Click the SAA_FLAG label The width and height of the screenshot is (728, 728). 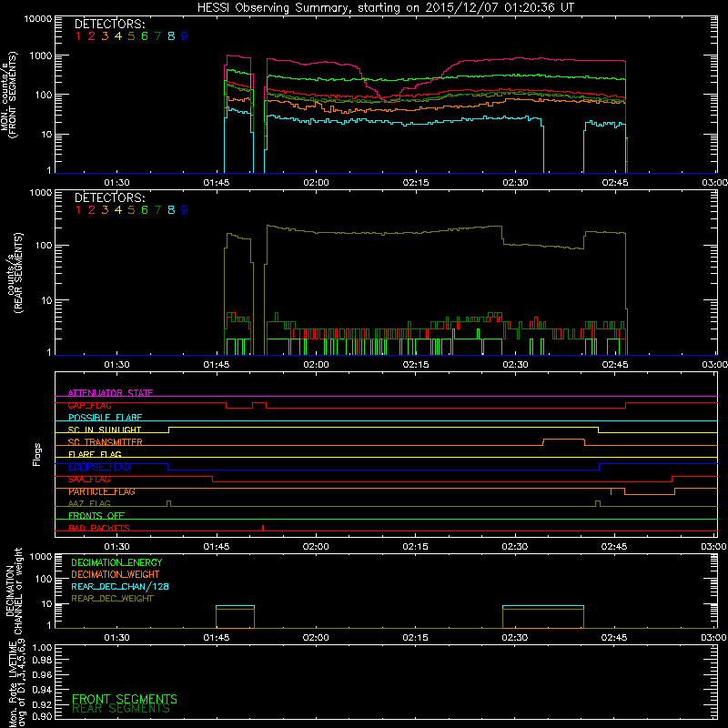click(x=89, y=480)
